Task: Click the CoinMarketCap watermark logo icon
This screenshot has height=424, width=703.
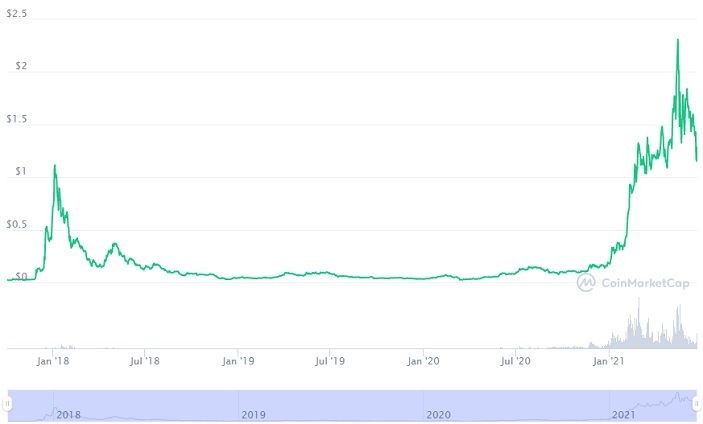Action: coord(588,283)
